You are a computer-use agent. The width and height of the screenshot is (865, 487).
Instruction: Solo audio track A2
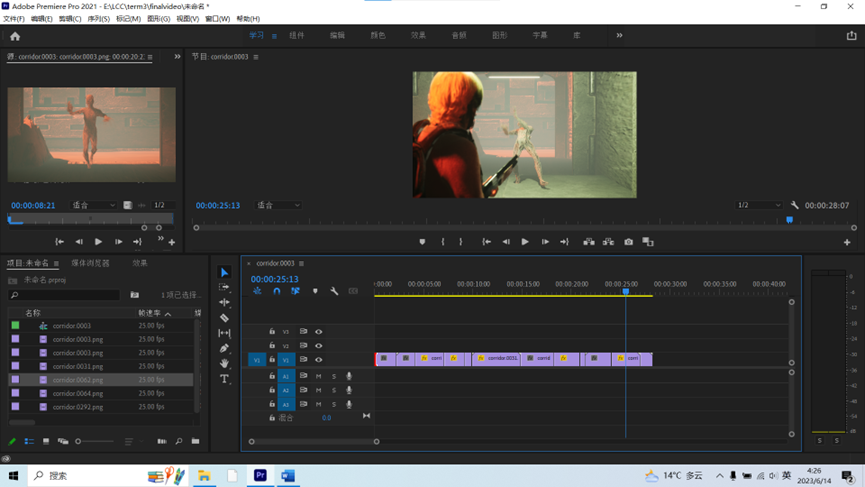[334, 390]
